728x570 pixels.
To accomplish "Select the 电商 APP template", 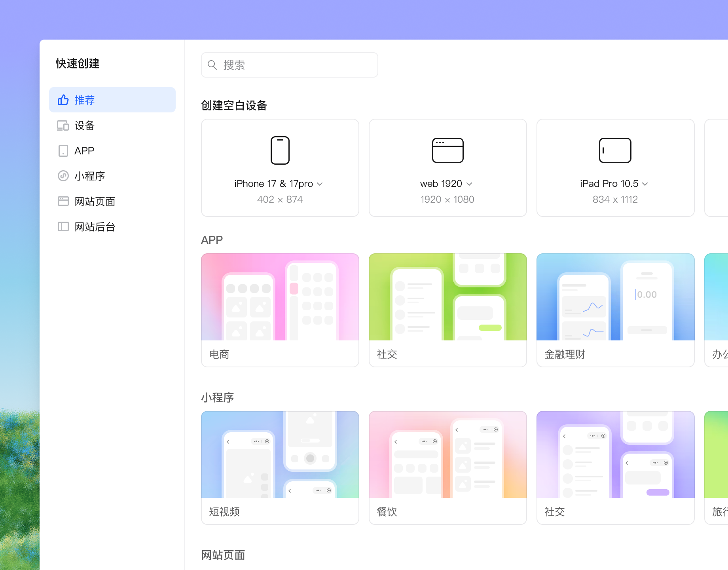I will tap(280, 309).
